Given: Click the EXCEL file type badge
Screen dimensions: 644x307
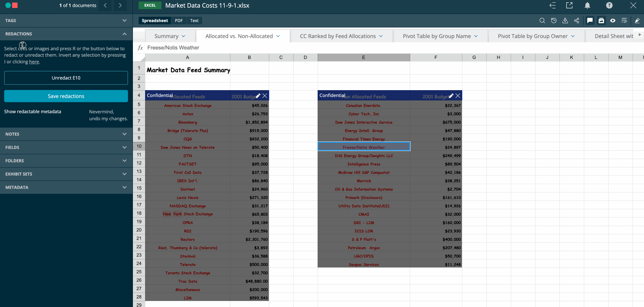Looking at the screenshot, I should (x=150, y=5).
